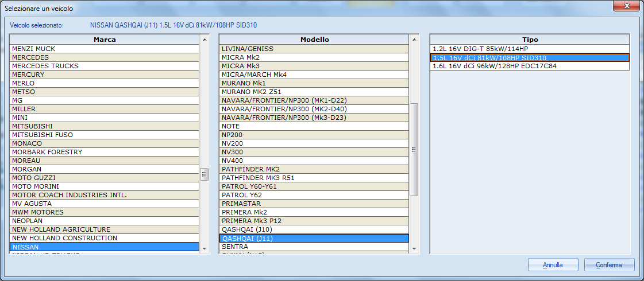Select the highlighted NISSAN brand
Screen dimensions: 644x281
click(x=105, y=247)
